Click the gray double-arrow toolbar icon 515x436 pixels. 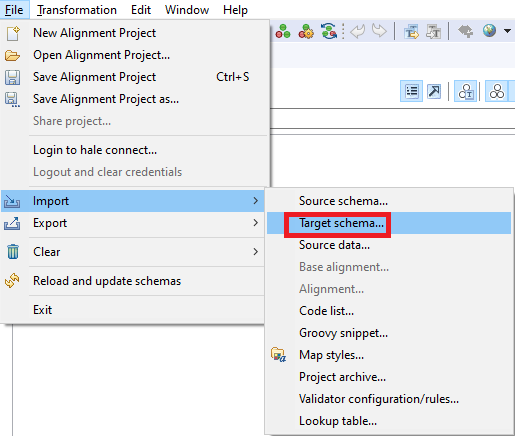[x=465, y=31]
